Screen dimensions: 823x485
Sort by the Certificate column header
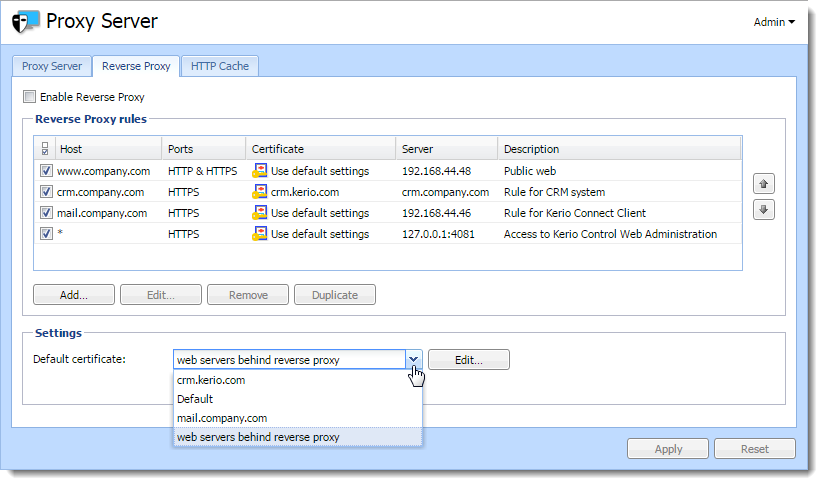click(x=321, y=149)
